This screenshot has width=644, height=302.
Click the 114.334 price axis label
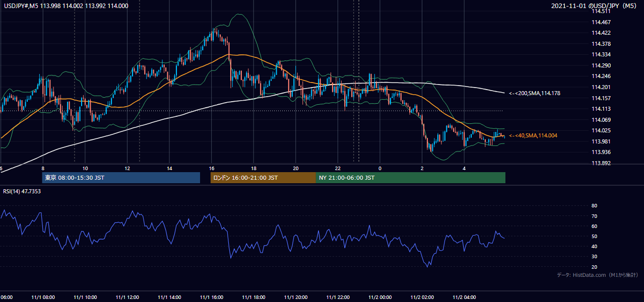point(601,54)
